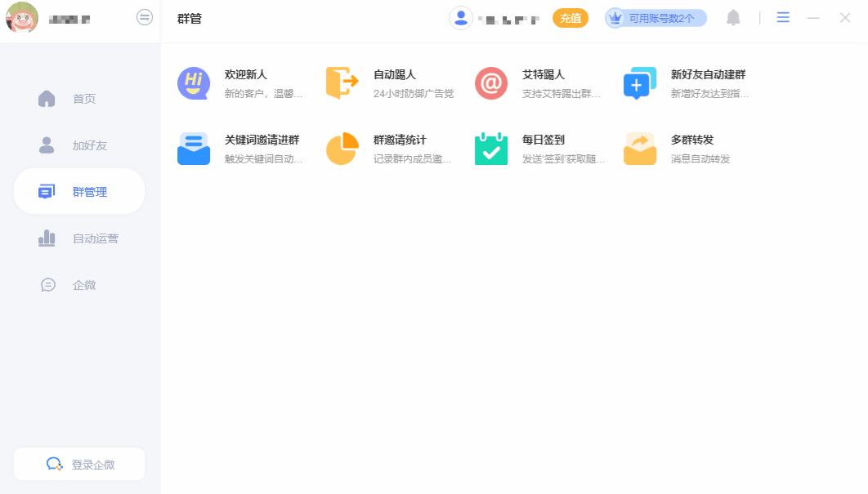Click the 艾特踢人 title text

(544, 74)
